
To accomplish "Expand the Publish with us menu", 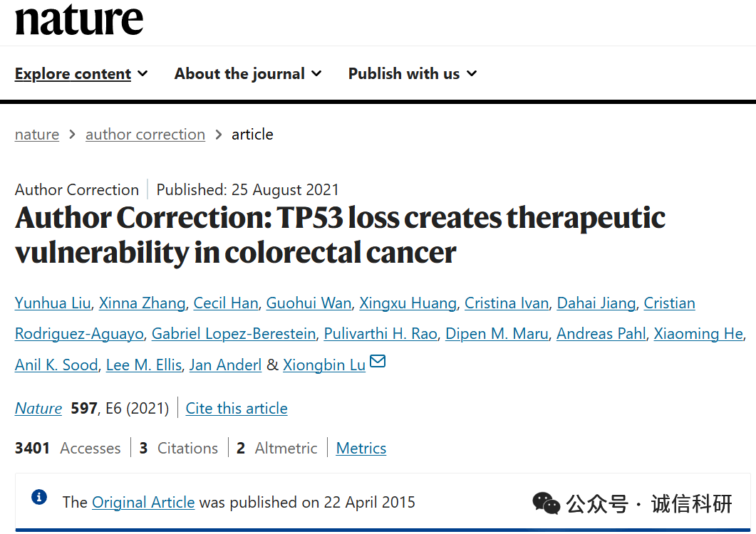I will click(413, 74).
